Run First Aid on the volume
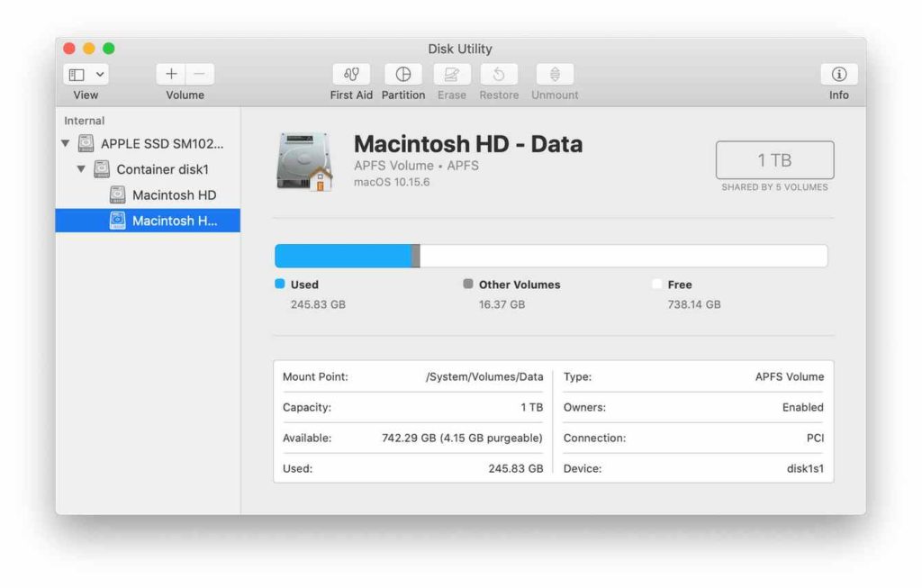 pyautogui.click(x=351, y=75)
